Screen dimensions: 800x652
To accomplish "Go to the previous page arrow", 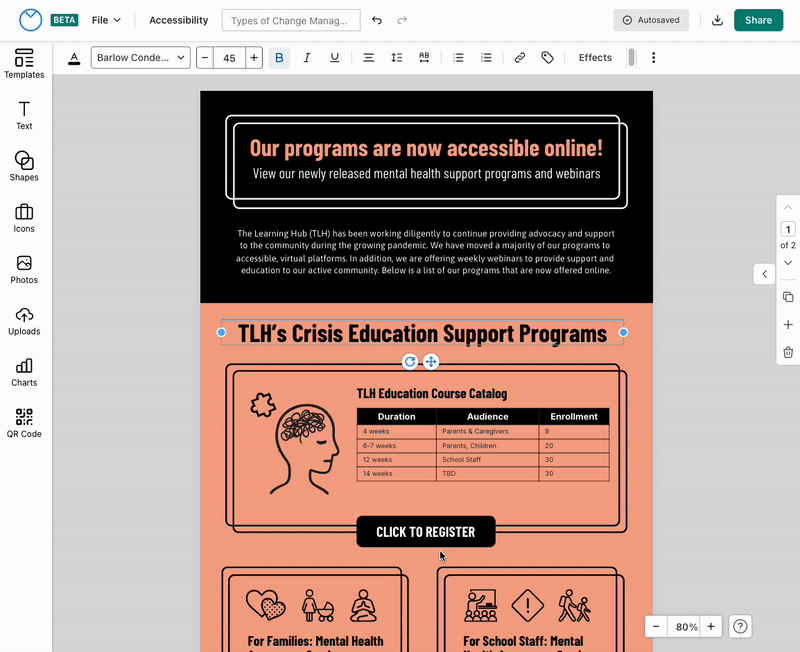I will (x=788, y=208).
